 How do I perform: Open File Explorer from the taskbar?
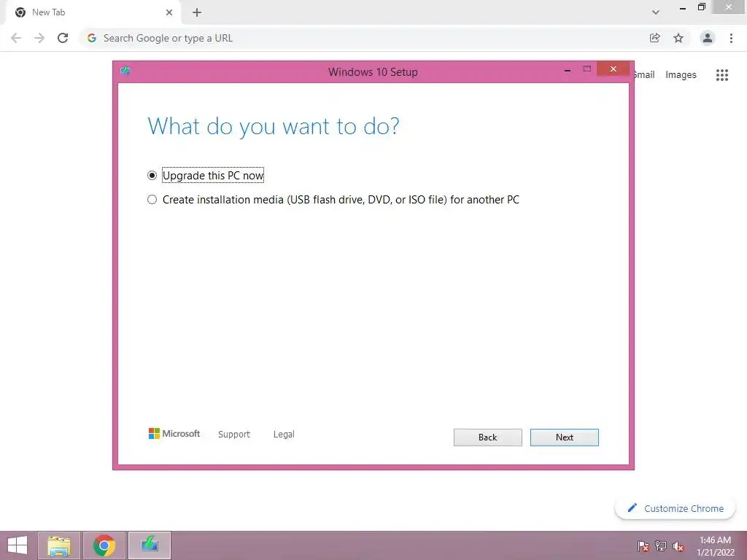59,545
